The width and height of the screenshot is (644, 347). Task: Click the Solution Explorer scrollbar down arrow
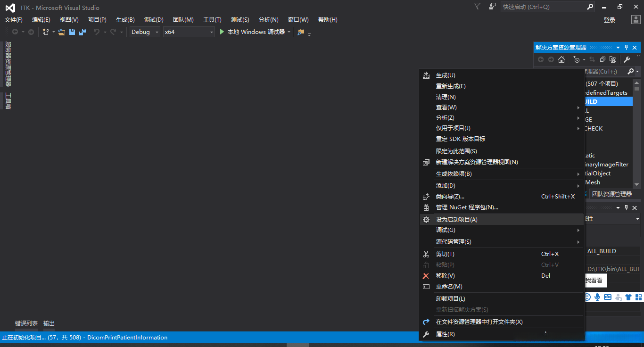(x=636, y=185)
